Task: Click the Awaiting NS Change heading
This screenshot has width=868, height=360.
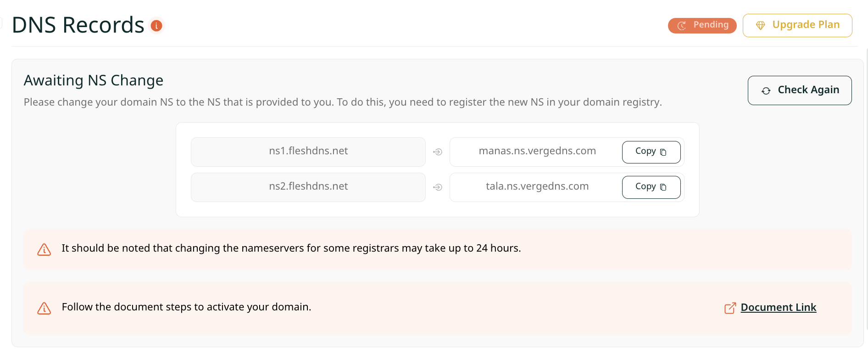Action: 94,80
